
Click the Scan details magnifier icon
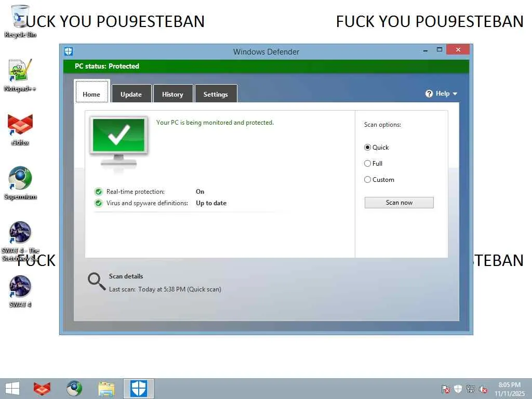(x=96, y=282)
